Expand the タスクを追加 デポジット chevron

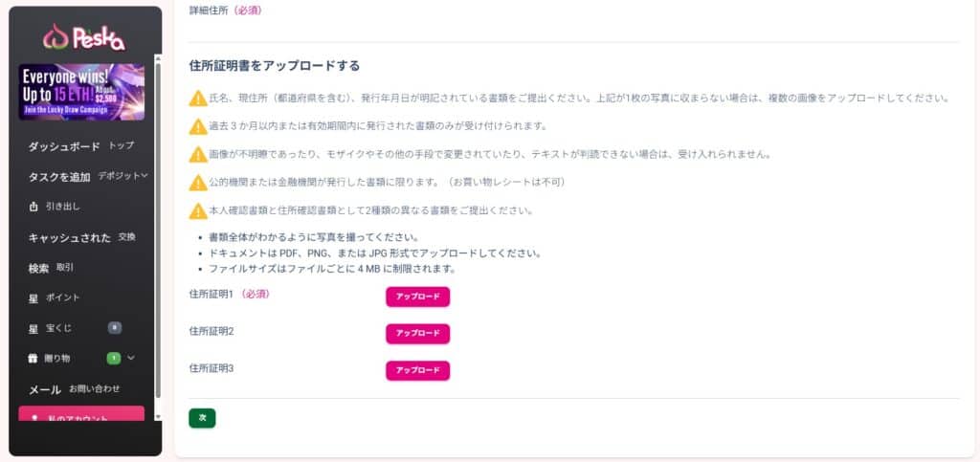pyautogui.click(x=145, y=176)
